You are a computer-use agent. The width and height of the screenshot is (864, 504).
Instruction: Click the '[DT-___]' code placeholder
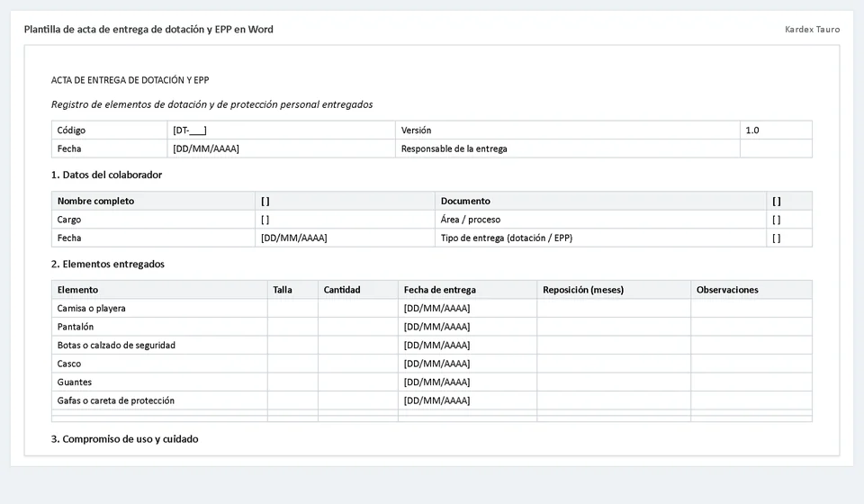(x=190, y=130)
